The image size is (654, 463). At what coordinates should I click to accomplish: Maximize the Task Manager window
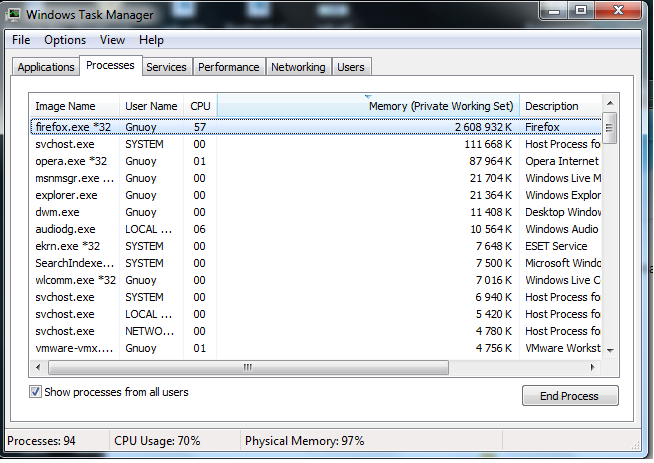click(x=581, y=10)
